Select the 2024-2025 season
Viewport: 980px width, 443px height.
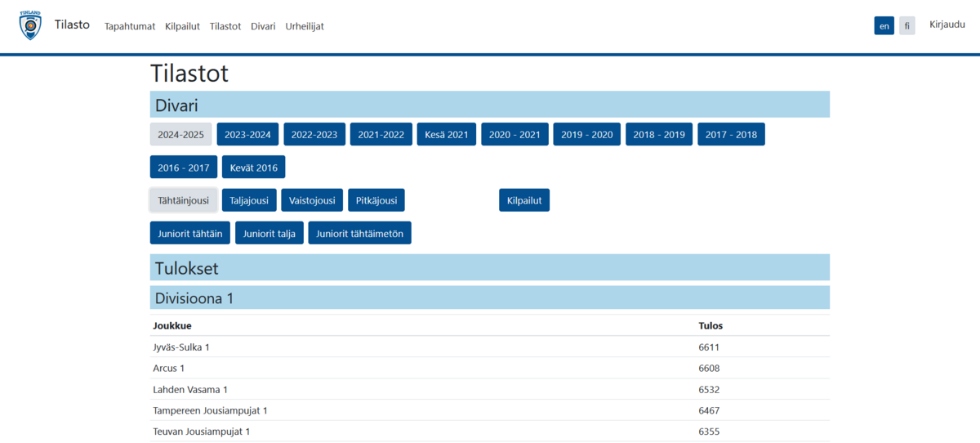(x=180, y=134)
